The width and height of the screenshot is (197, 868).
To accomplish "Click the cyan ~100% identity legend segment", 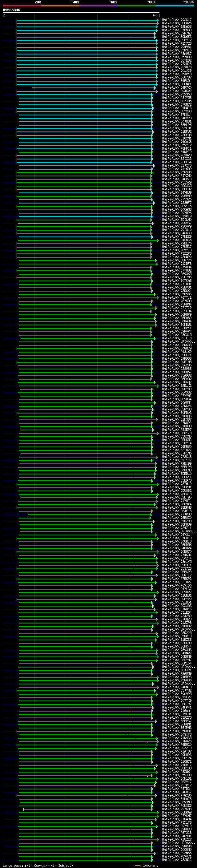I will (175, 6).
